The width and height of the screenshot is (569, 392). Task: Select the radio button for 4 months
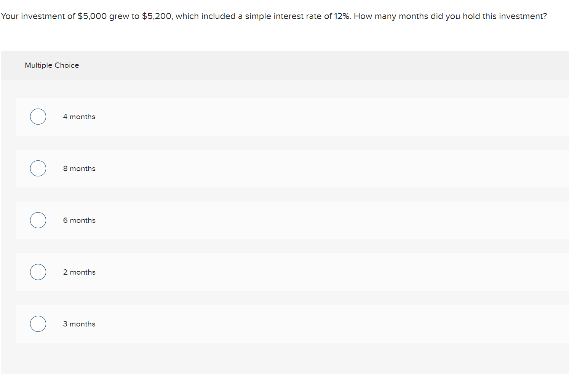38,117
